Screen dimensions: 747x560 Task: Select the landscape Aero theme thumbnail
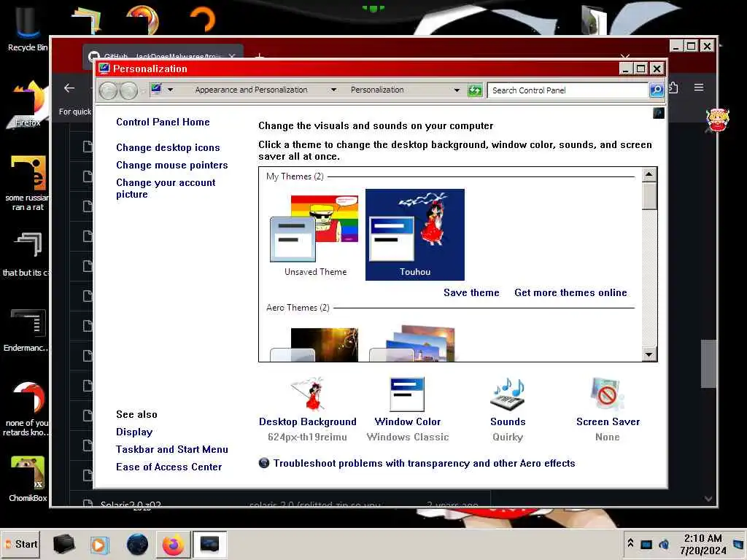pos(413,344)
